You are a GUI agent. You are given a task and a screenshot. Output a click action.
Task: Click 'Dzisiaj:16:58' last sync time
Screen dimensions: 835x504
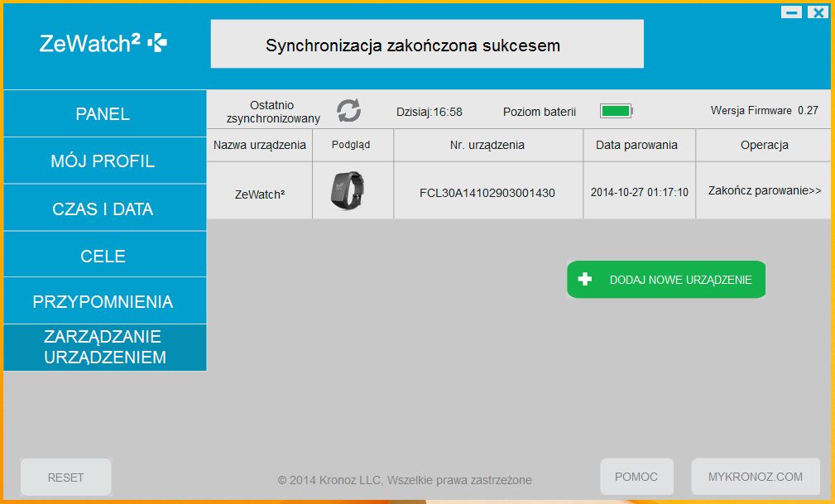[429, 112]
